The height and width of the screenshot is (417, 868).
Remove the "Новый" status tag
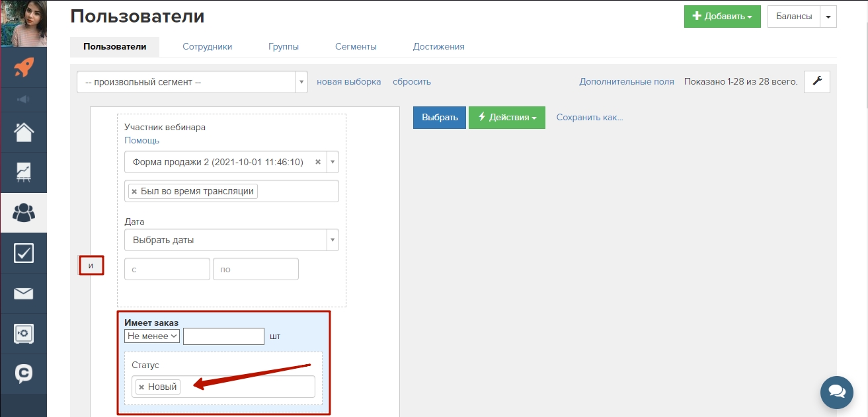tap(141, 387)
